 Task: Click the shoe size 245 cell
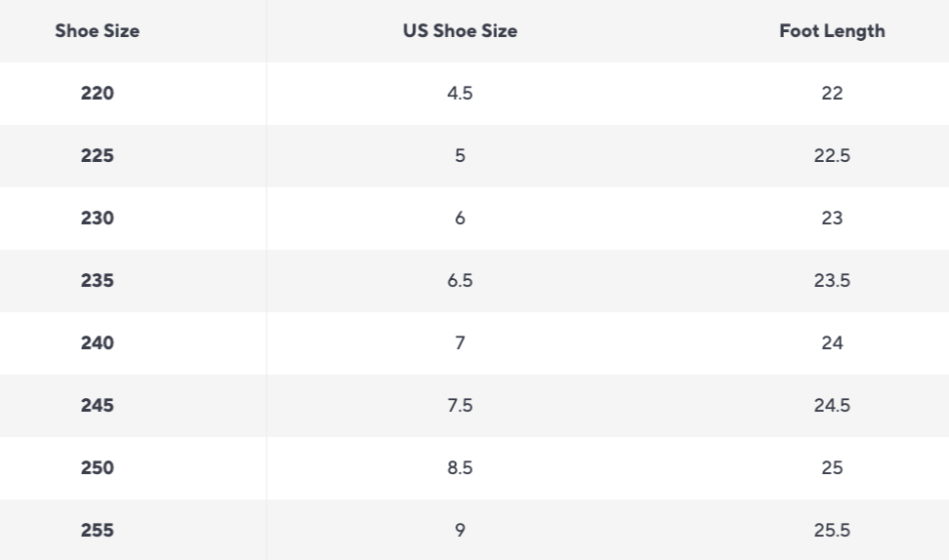click(98, 406)
